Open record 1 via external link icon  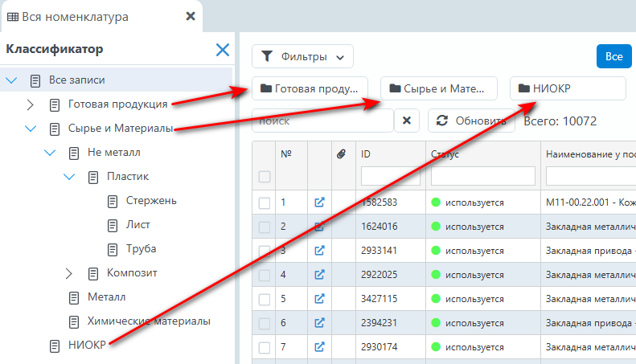[x=319, y=202]
